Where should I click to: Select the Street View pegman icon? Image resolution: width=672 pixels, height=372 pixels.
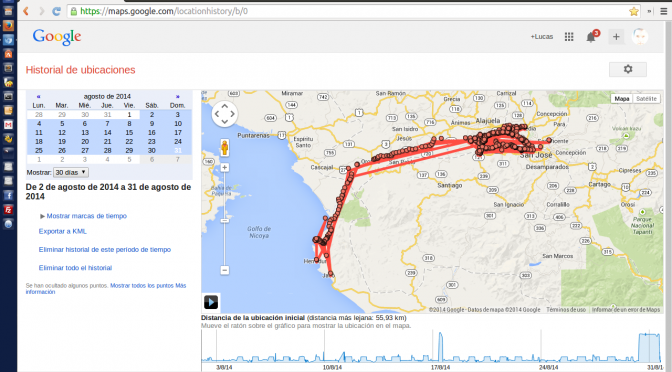click(x=225, y=147)
